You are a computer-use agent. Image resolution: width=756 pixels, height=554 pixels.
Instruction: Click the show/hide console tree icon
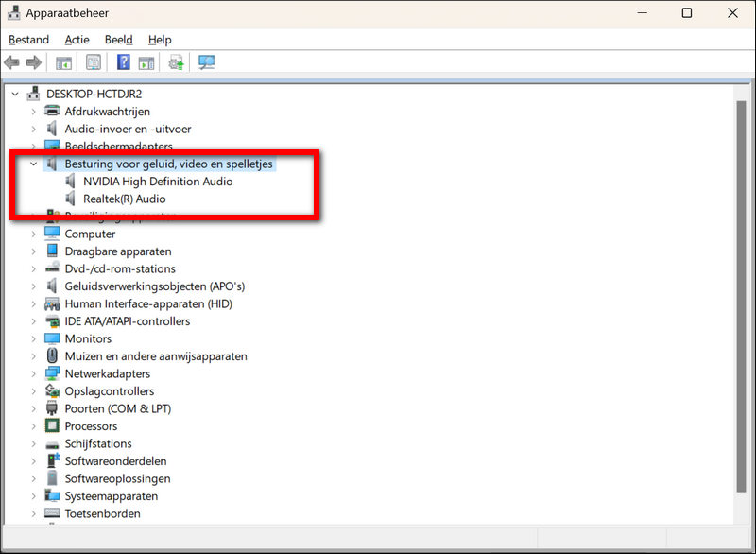click(x=63, y=62)
